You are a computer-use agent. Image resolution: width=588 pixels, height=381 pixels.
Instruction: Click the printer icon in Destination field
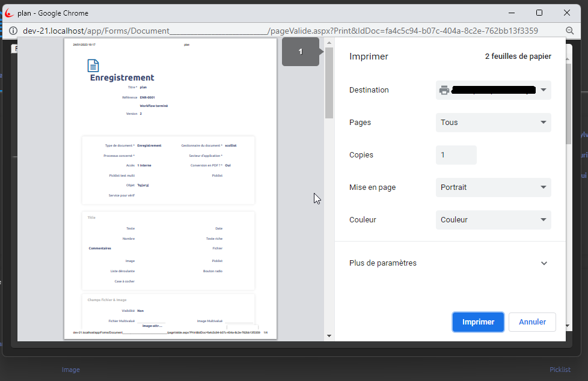tap(444, 90)
